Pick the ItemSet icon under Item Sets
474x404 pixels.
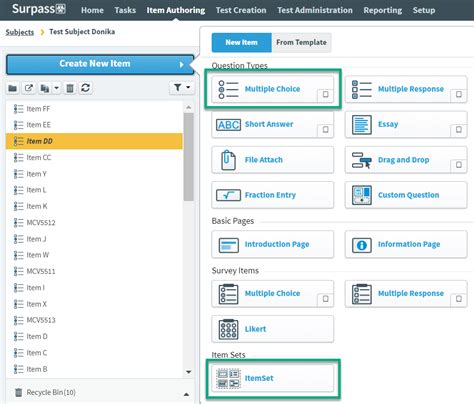point(228,379)
